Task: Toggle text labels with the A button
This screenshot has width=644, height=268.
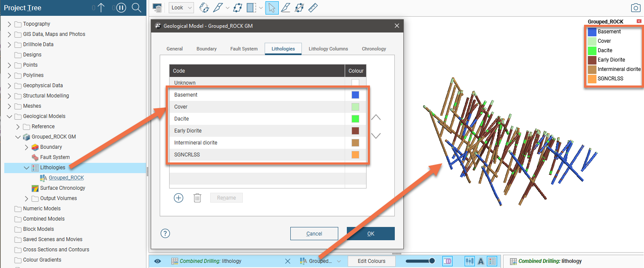Action: [x=481, y=261]
